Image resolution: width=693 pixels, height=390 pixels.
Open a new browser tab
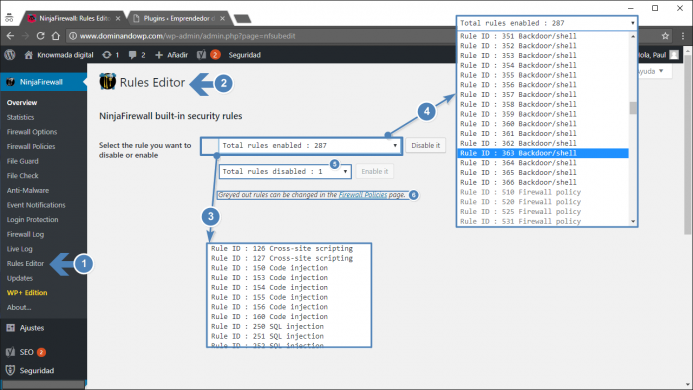coord(242,19)
